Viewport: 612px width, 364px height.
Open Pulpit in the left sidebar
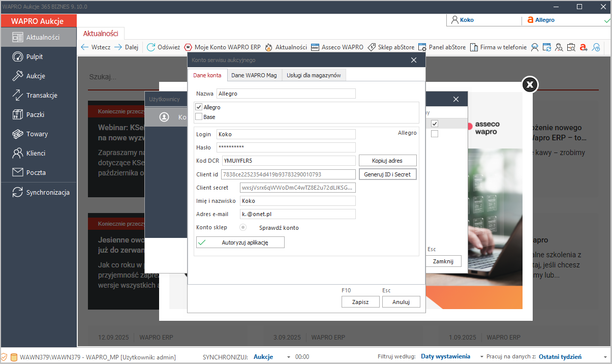(34, 56)
